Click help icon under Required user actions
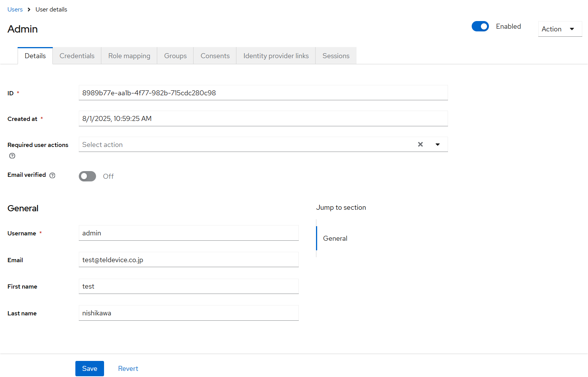 pyautogui.click(x=12, y=156)
